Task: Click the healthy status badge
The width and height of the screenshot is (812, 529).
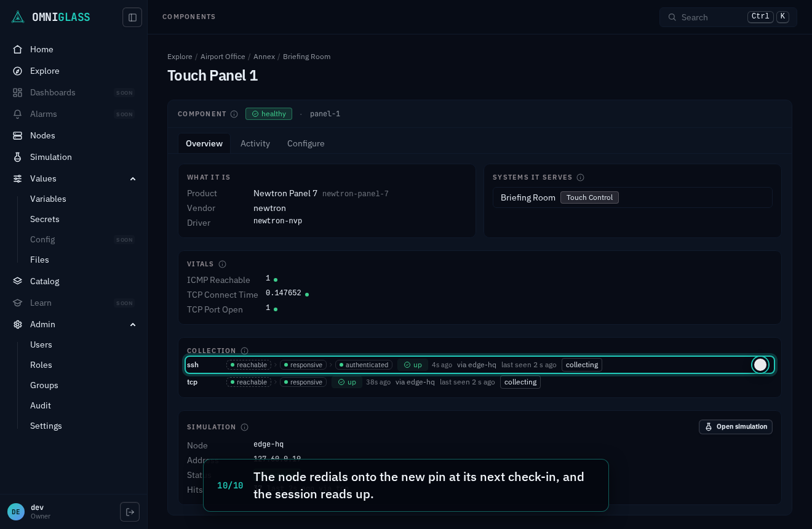Action: pos(269,114)
